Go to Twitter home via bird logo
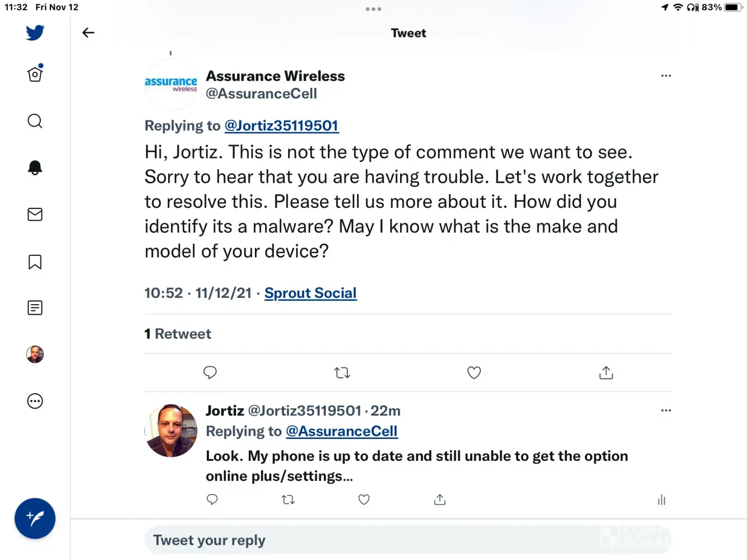This screenshot has width=747, height=560. [x=35, y=32]
